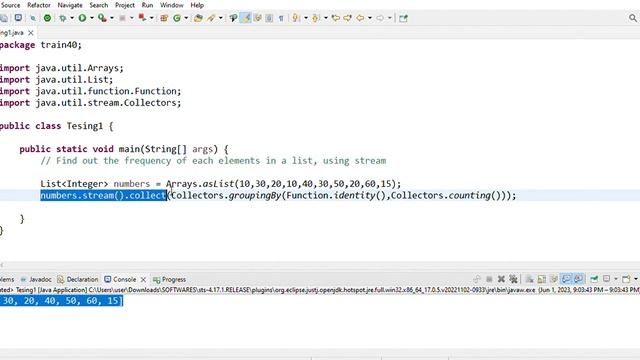Navigate Back with yellow left arrow
The height and width of the screenshot is (360, 640).
point(360,18)
